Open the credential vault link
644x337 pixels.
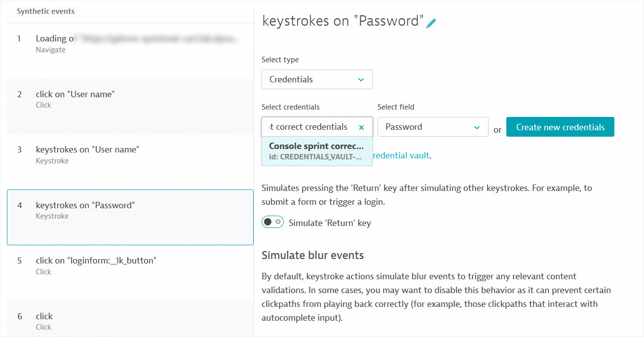[402, 155]
